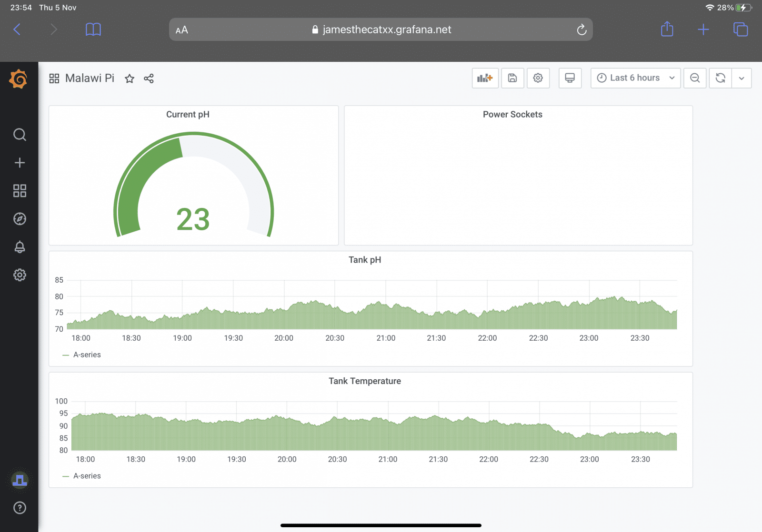This screenshot has height=532, width=762.
Task: Open the Tank pH panel title menu
Action: pos(365,260)
